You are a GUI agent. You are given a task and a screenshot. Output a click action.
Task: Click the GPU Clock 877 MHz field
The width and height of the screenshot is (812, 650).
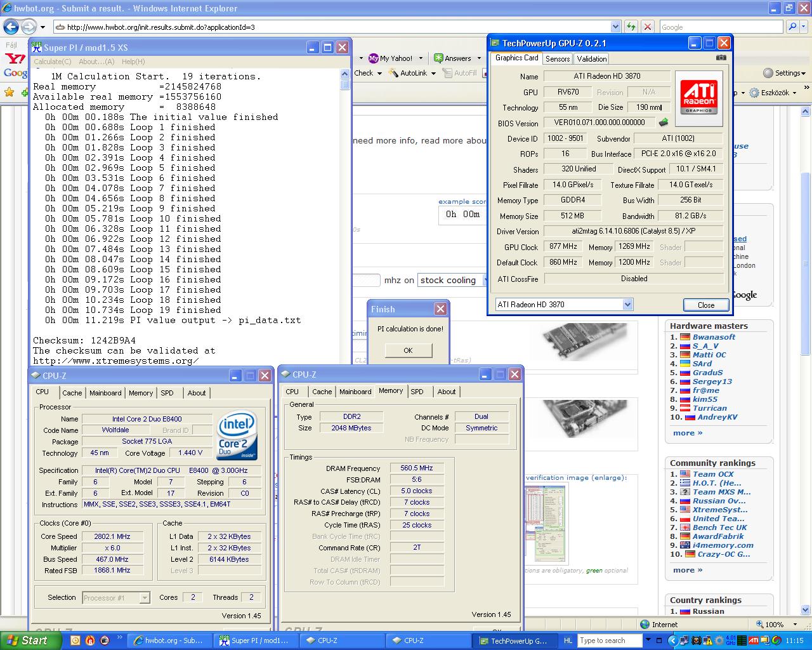click(x=563, y=246)
